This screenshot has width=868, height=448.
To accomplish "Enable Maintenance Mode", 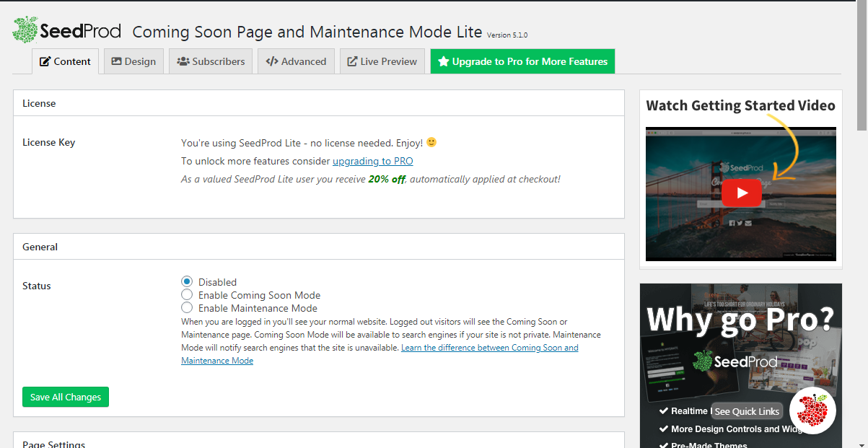I will pos(187,308).
